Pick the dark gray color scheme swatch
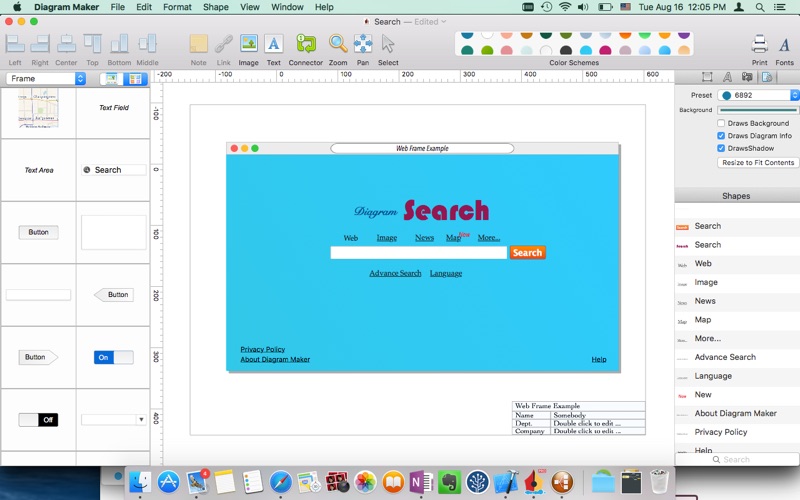 click(565, 51)
